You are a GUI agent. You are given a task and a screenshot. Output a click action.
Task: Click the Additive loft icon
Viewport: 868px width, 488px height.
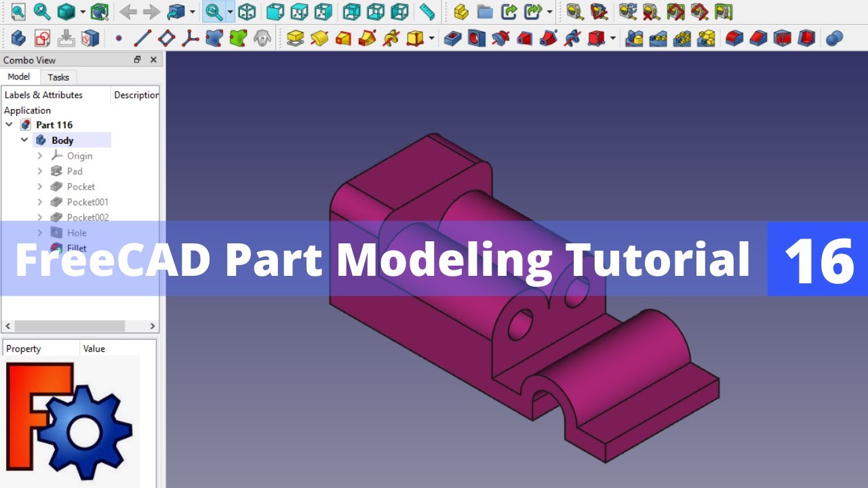pos(343,38)
